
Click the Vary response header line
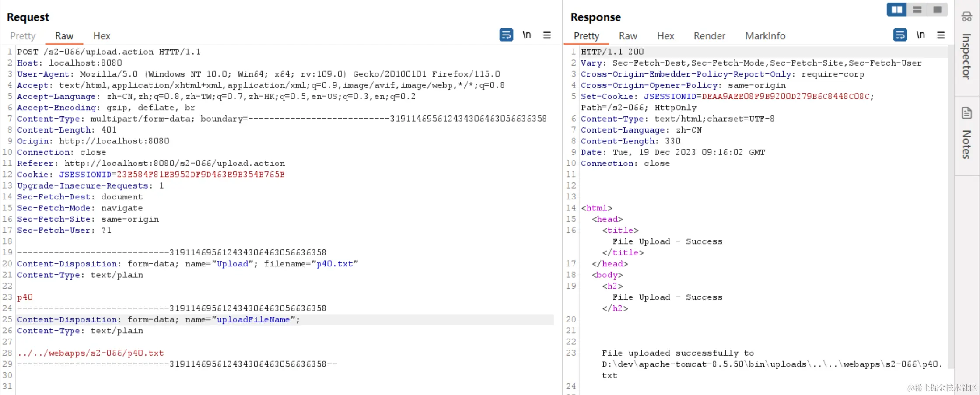[x=751, y=63]
